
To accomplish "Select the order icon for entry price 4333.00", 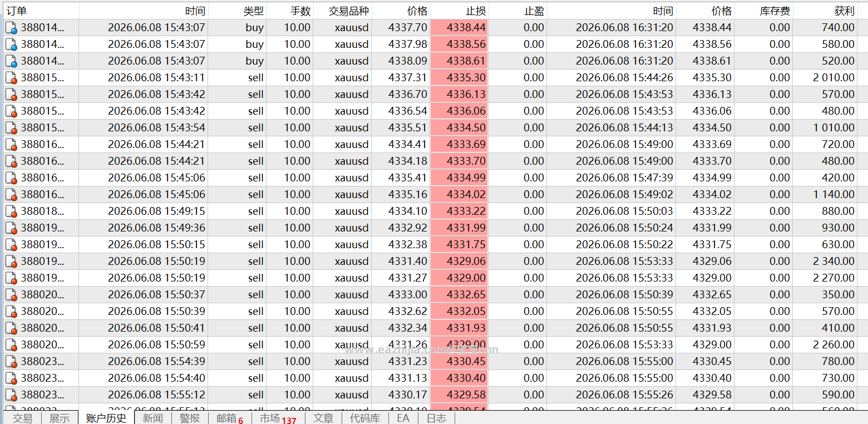I will tap(11, 294).
